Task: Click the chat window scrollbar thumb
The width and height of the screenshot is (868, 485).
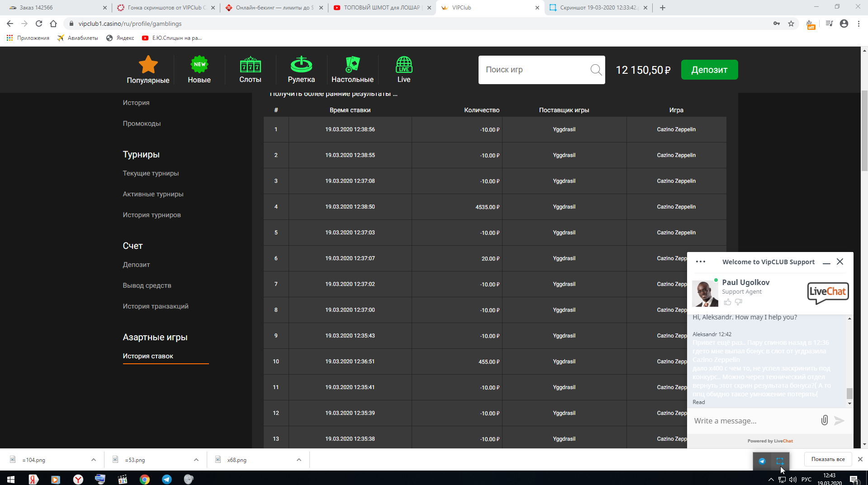Action: point(849,393)
